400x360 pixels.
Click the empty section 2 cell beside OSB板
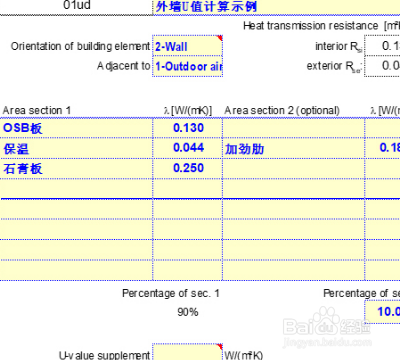(x=294, y=128)
